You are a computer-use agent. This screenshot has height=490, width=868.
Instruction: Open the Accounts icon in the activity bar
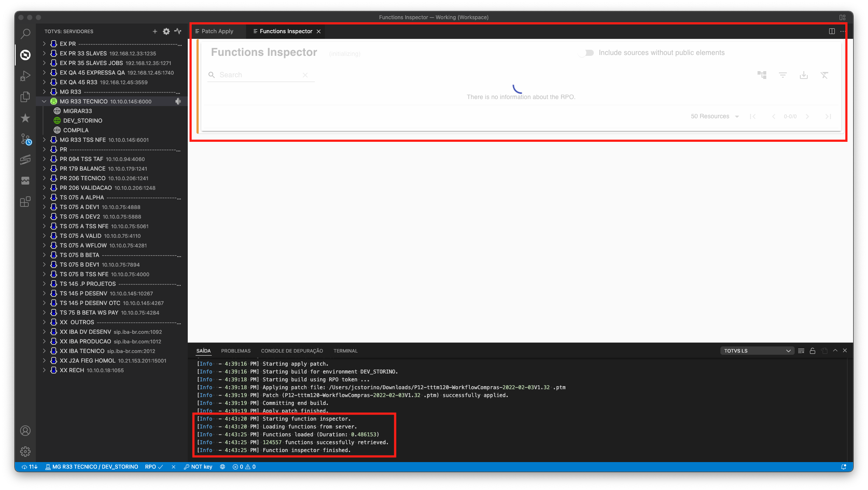pyautogui.click(x=25, y=431)
